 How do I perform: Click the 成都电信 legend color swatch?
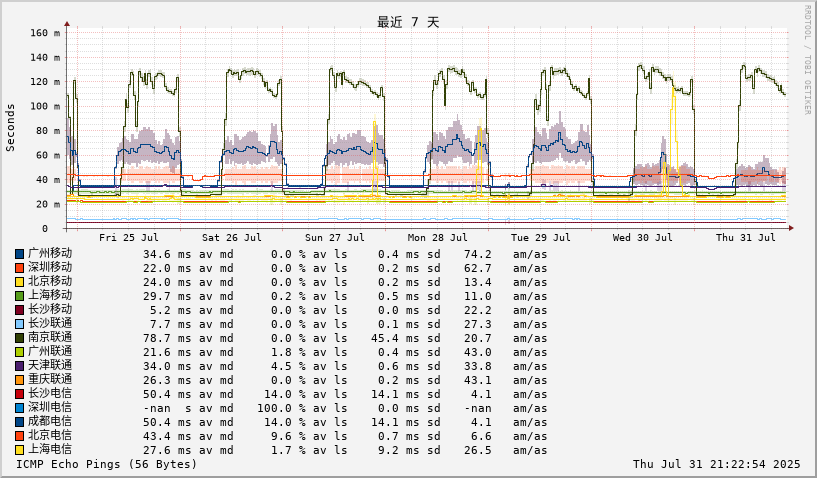pos(19,423)
